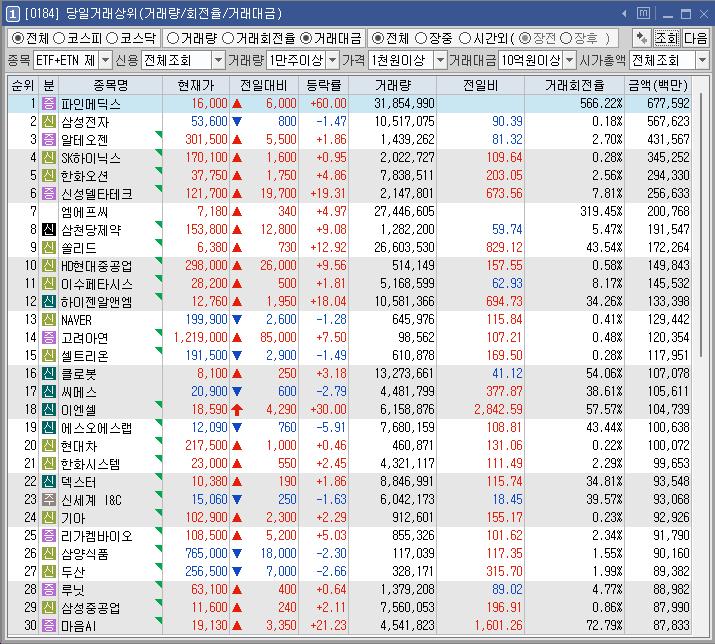This screenshot has width=715, height=644.
Task: Sort by the 금액(백만) column header
Action: (x=658, y=85)
